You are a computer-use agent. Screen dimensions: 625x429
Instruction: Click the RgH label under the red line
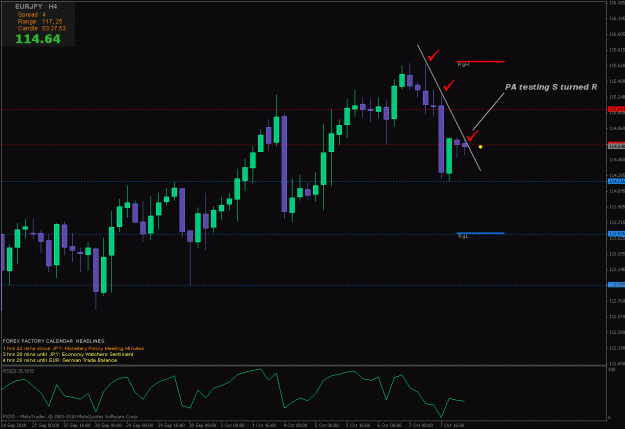463,65
